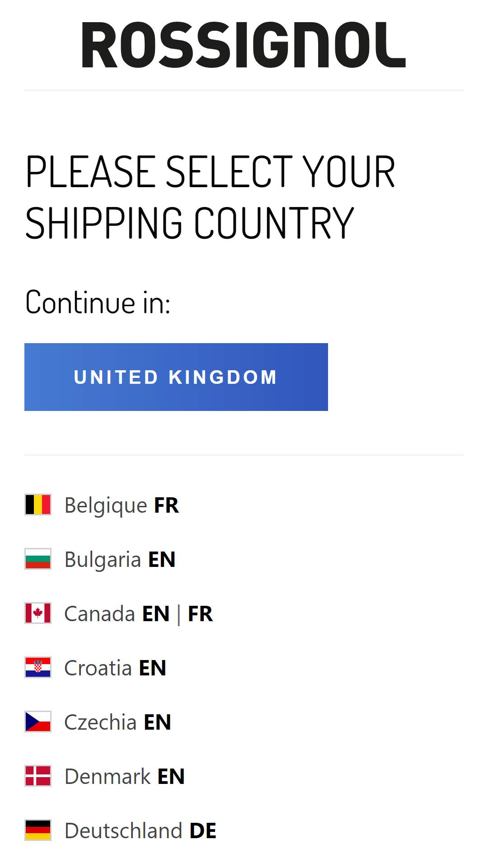
Task: Click the Belgium flag icon
Action: click(38, 505)
